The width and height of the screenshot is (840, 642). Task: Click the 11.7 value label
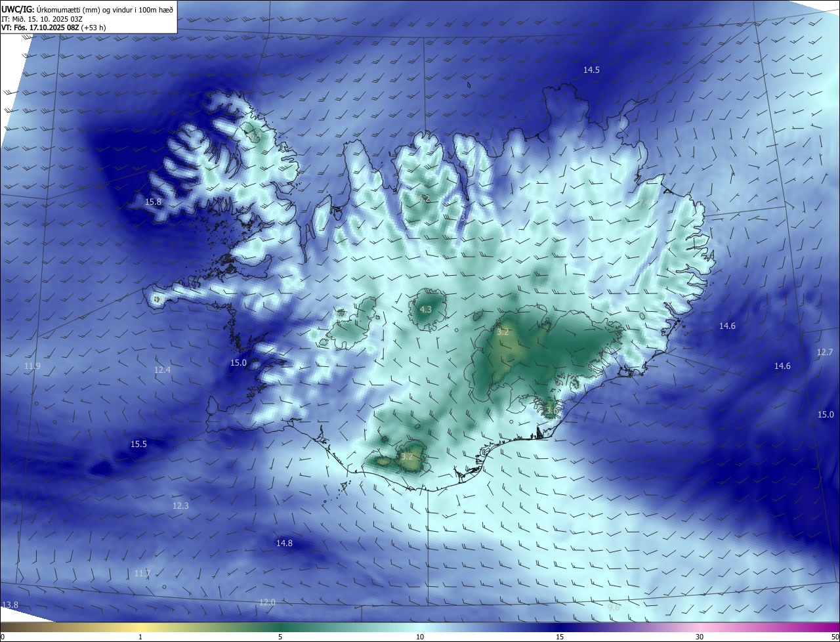(142, 574)
